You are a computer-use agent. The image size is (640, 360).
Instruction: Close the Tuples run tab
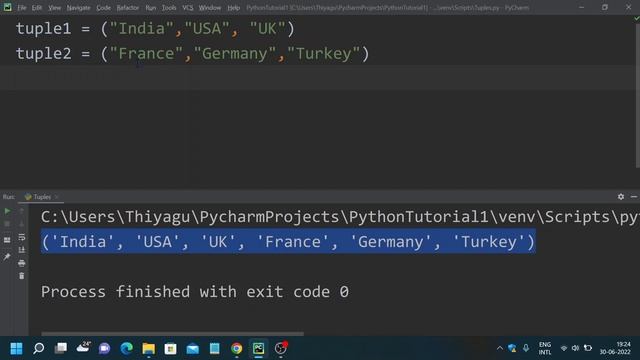pyautogui.click(x=56, y=197)
